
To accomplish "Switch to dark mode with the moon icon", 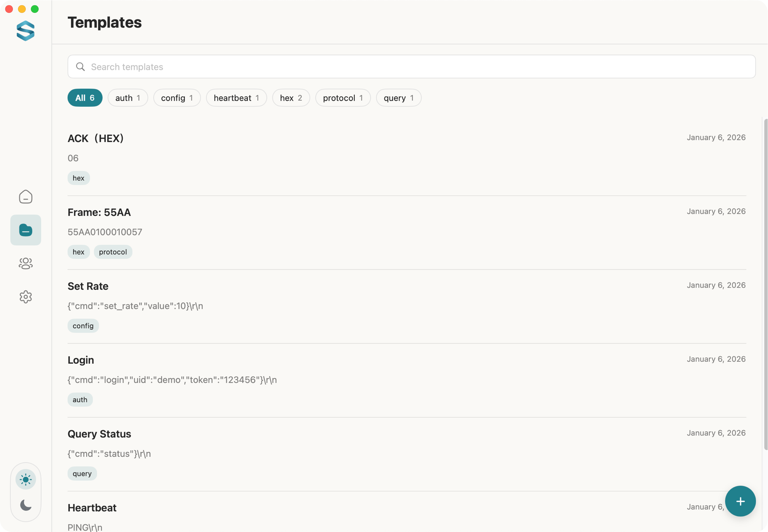I will click(x=25, y=506).
